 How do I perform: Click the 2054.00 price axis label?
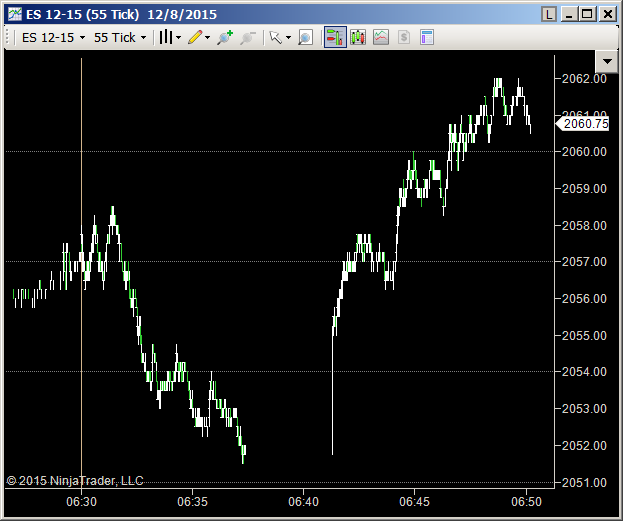tap(584, 372)
